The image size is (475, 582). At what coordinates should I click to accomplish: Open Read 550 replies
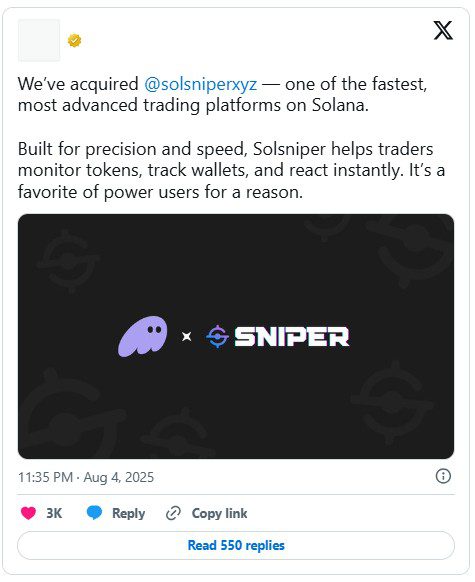236,545
